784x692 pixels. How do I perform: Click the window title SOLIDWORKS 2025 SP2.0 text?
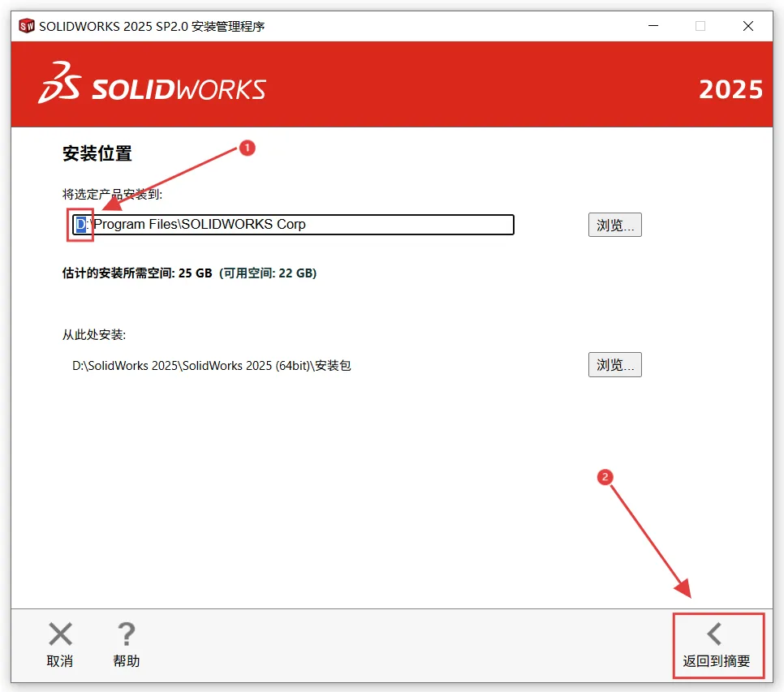click(152, 27)
